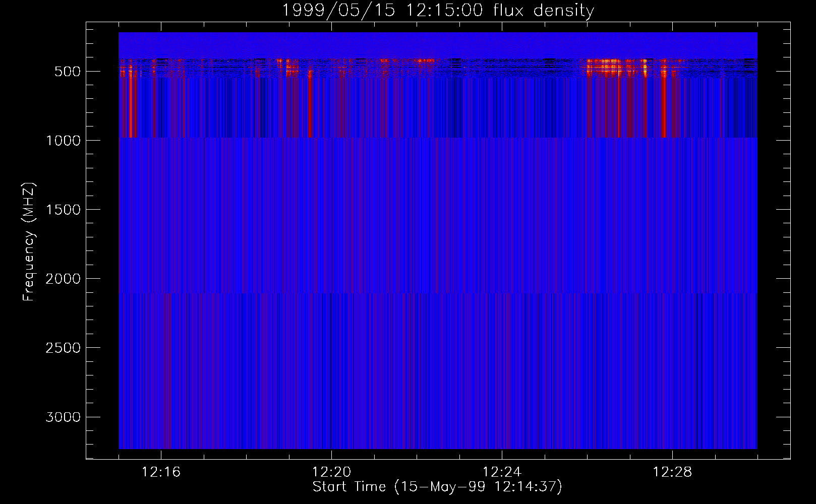This screenshot has width=816, height=504.
Task: Click the plot title '1999/05/15 12:15:00 flux density'
Action: pyautogui.click(x=438, y=10)
